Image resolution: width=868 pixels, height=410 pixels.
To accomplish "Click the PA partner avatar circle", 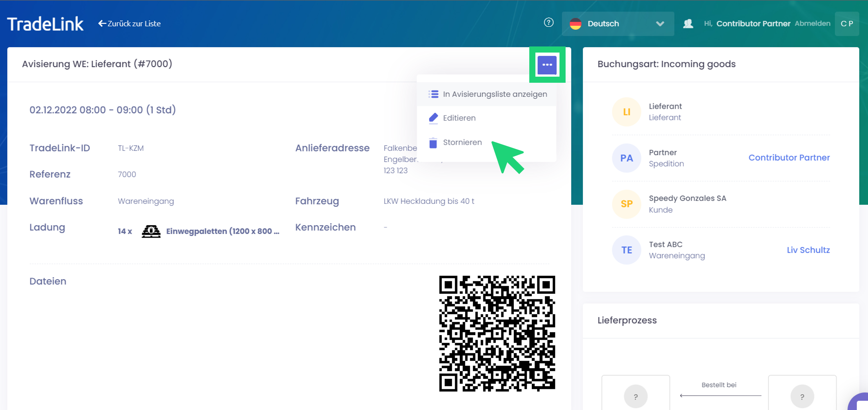I will 626,158.
